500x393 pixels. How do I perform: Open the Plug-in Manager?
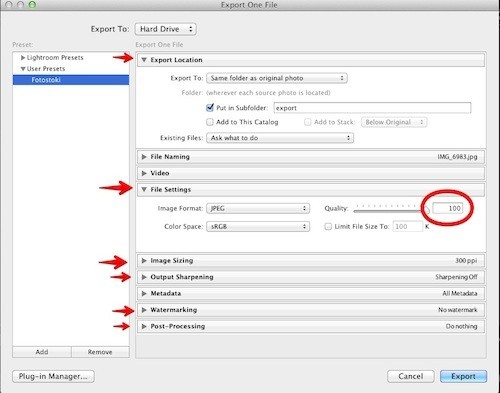pos(53,376)
